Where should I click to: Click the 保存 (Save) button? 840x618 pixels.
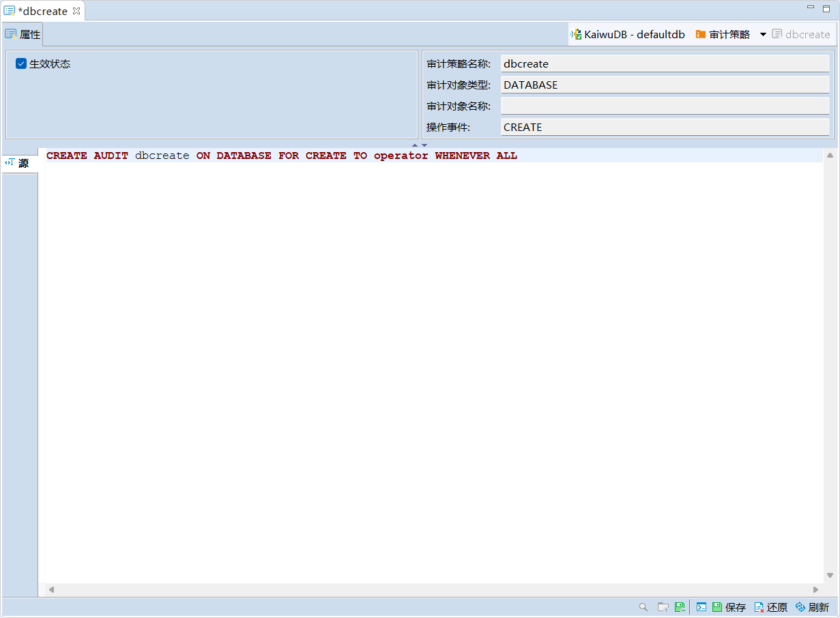pyautogui.click(x=729, y=607)
